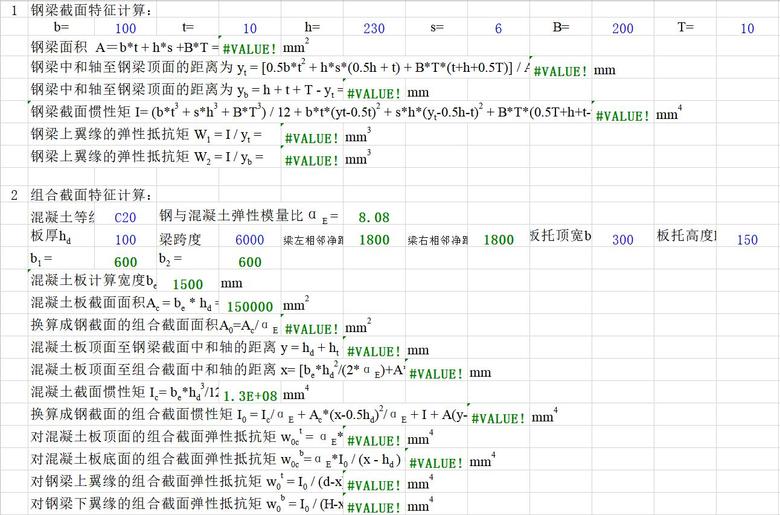Viewport: 780px width, 515px height.
Task: Click the t= value cell containing 10
Action: [x=249, y=29]
